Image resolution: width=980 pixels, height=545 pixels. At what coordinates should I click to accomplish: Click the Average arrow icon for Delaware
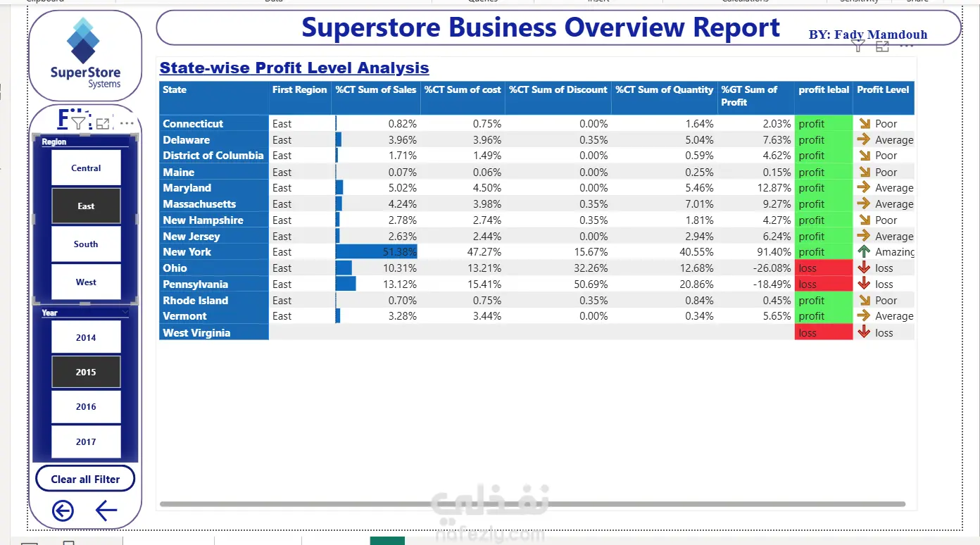click(864, 139)
